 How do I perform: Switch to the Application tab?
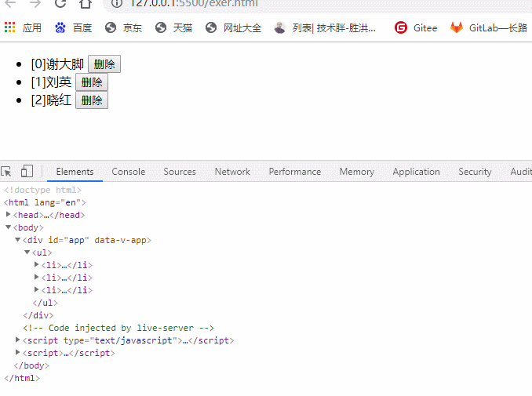[x=417, y=172]
